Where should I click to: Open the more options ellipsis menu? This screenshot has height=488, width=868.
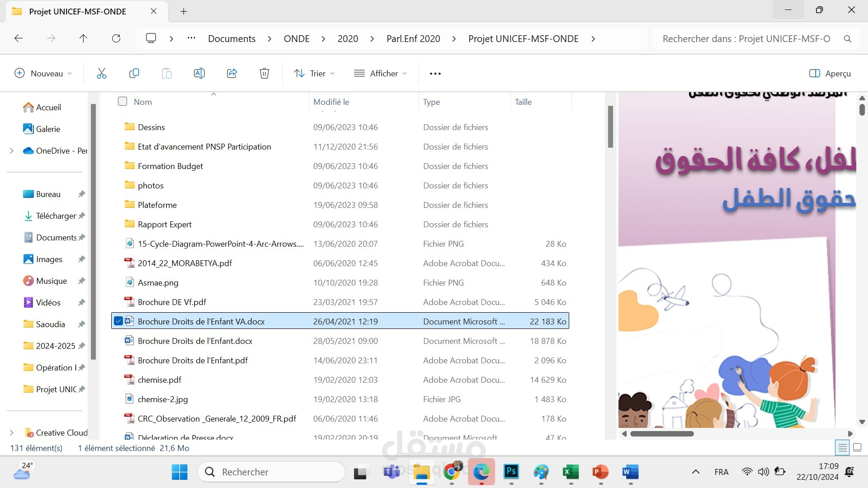coord(435,73)
